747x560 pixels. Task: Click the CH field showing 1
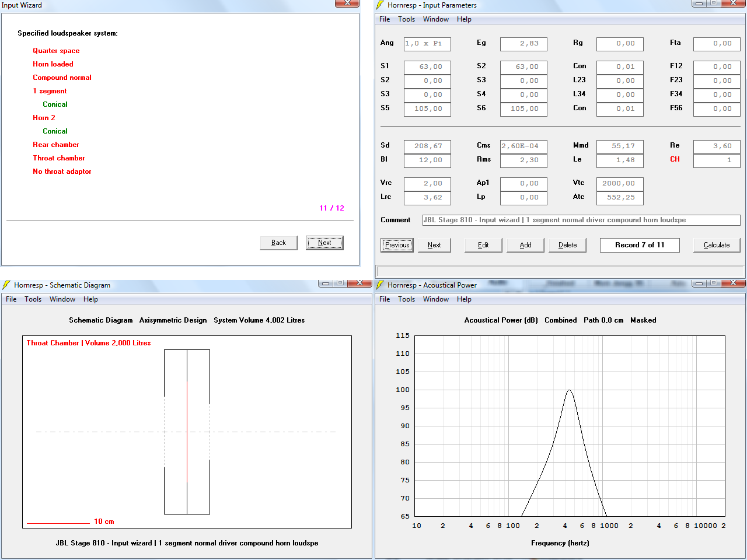717,160
